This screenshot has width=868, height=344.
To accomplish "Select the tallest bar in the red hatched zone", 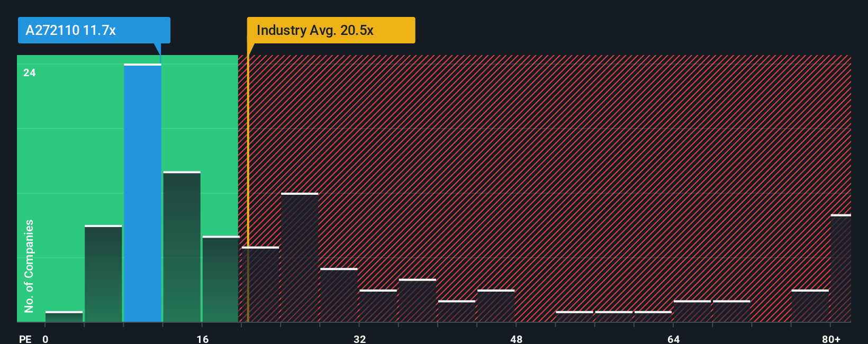I will (300, 257).
